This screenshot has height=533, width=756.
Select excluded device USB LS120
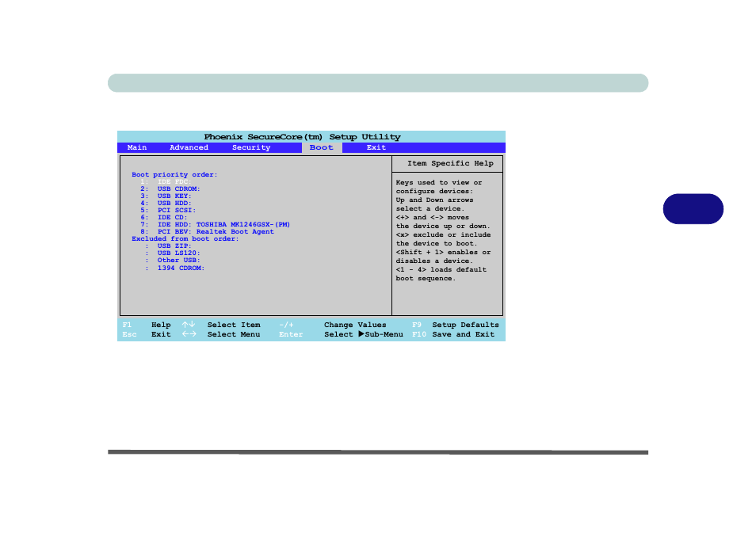click(173, 253)
